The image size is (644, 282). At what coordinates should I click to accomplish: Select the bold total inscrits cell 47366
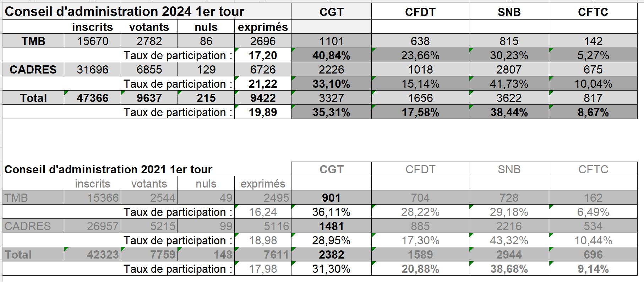93,98
